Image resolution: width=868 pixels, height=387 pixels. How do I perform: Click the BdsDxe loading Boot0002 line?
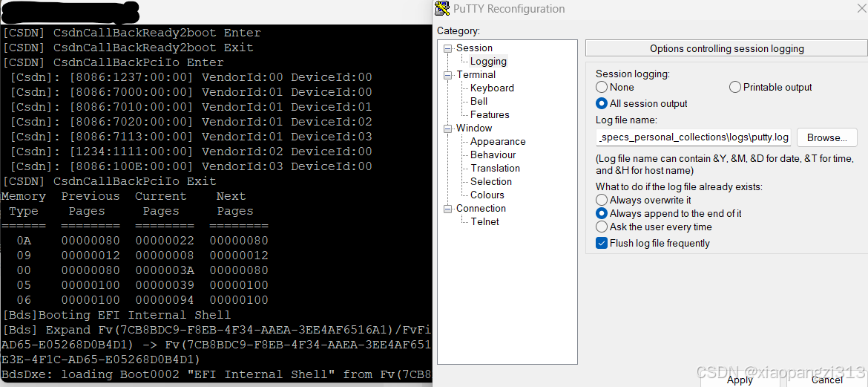[x=216, y=374]
